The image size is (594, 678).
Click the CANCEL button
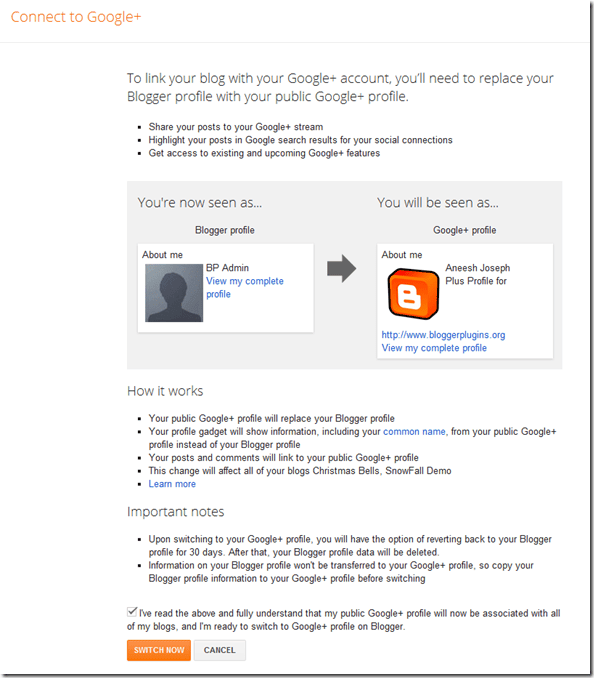(220, 650)
